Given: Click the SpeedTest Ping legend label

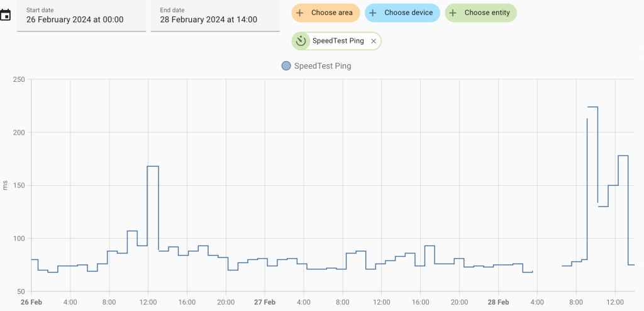Looking at the screenshot, I should (x=322, y=65).
